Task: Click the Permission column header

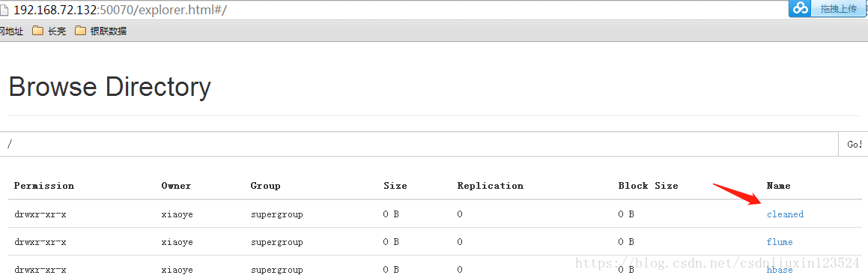Action: coord(43,186)
